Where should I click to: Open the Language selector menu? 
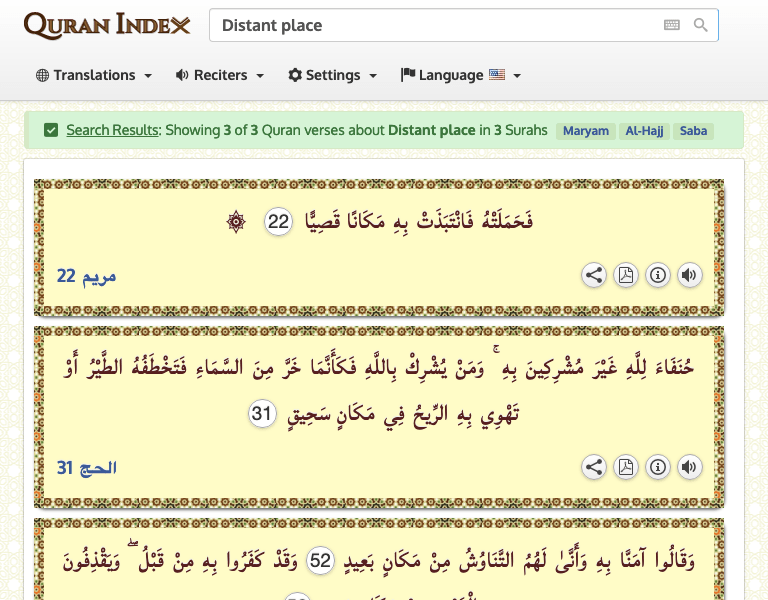tap(460, 75)
